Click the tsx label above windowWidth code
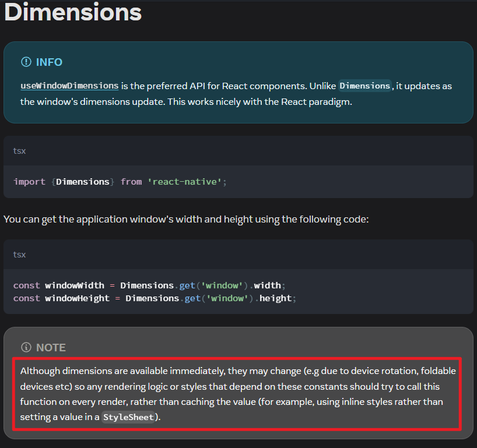477x448 pixels. [x=19, y=255]
